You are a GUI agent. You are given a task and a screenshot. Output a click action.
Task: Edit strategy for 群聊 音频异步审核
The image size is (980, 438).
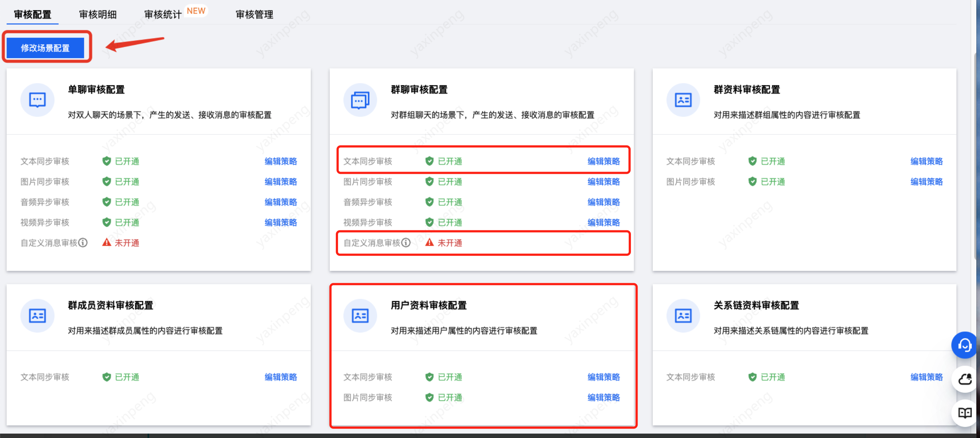(604, 202)
